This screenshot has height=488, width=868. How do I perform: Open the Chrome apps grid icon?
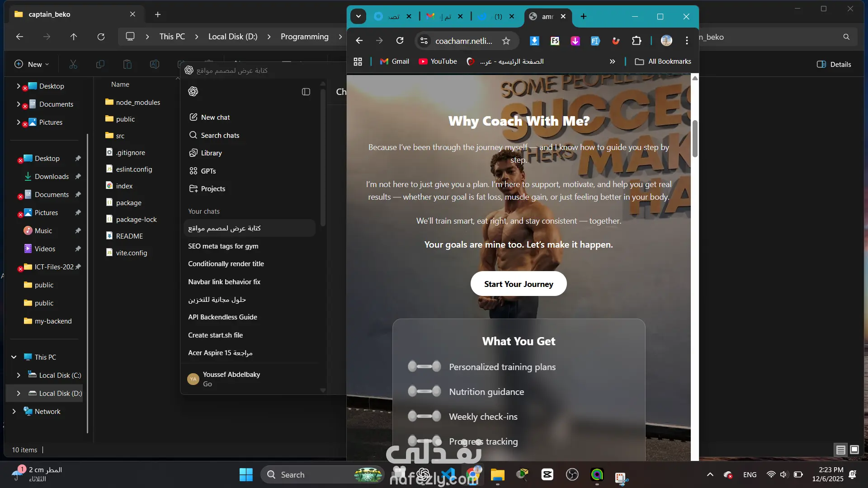point(358,61)
